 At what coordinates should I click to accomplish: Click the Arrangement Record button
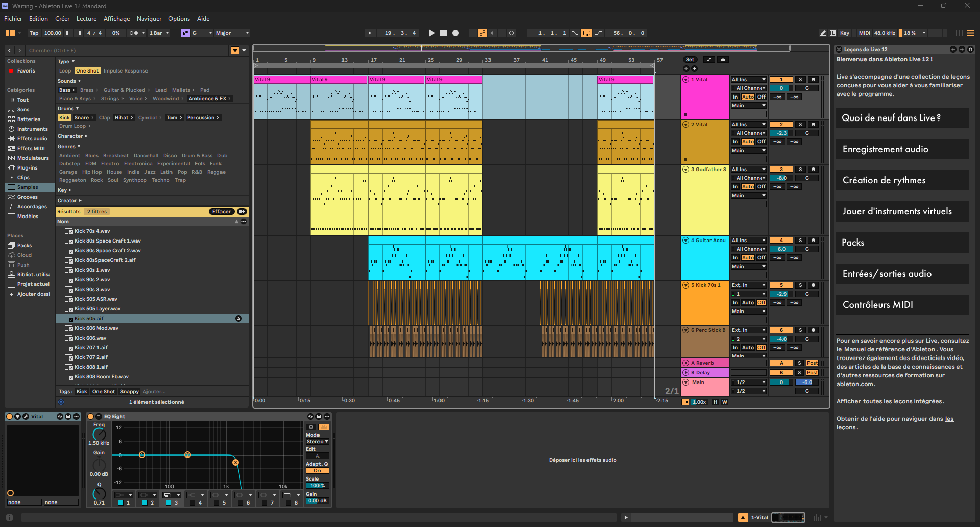456,33
